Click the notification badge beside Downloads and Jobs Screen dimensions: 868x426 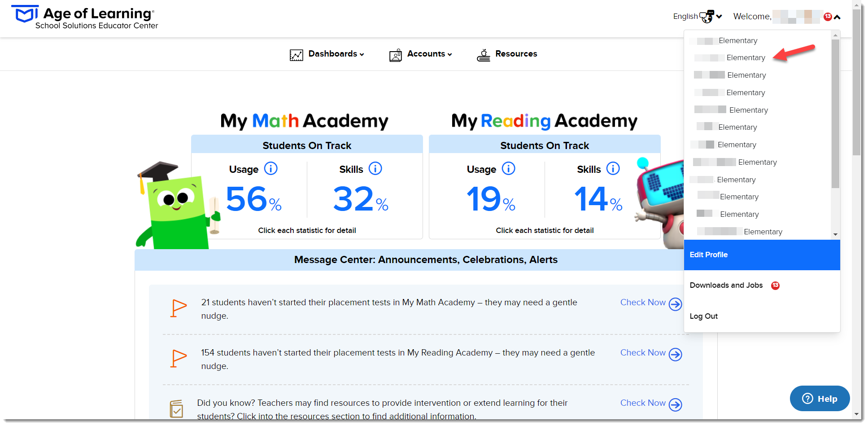(x=775, y=285)
